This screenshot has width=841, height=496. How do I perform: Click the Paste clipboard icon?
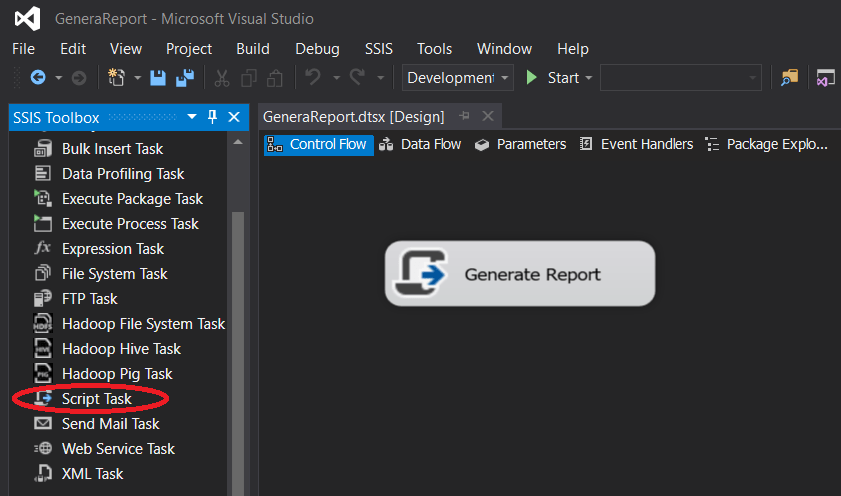click(275, 78)
